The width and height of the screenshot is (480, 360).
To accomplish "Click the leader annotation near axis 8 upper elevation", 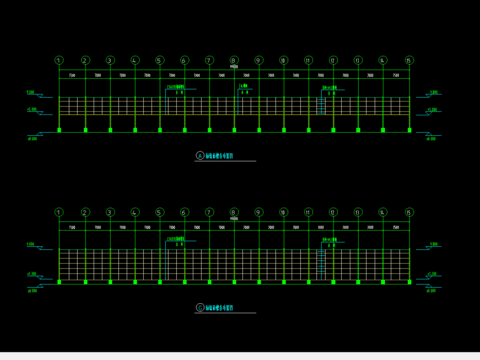I will pyautogui.click(x=244, y=89).
